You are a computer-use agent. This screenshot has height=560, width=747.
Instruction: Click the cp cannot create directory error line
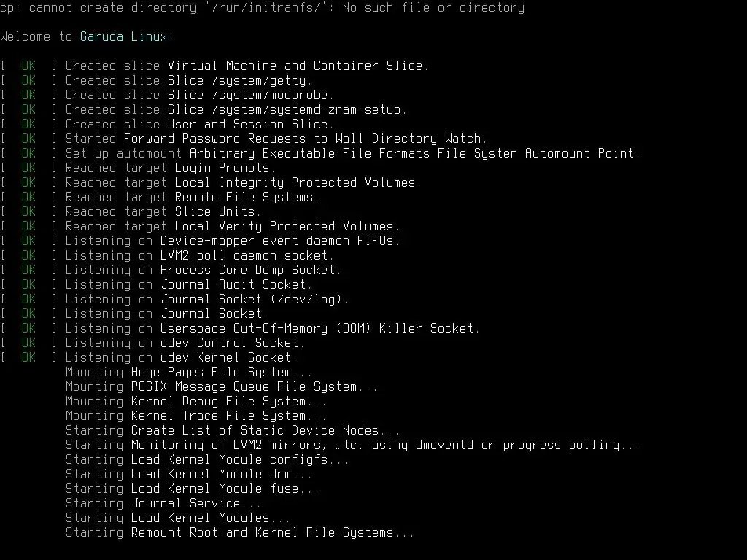coord(262,7)
